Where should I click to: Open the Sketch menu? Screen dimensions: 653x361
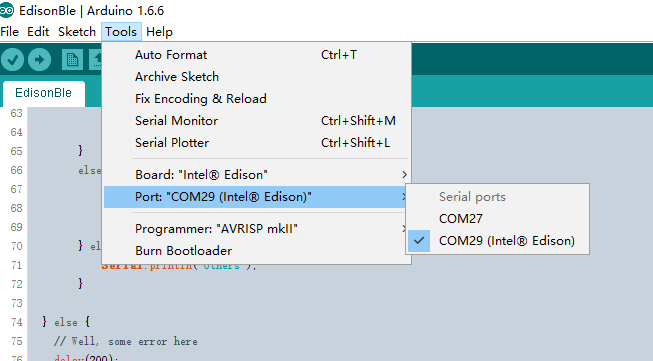click(77, 32)
